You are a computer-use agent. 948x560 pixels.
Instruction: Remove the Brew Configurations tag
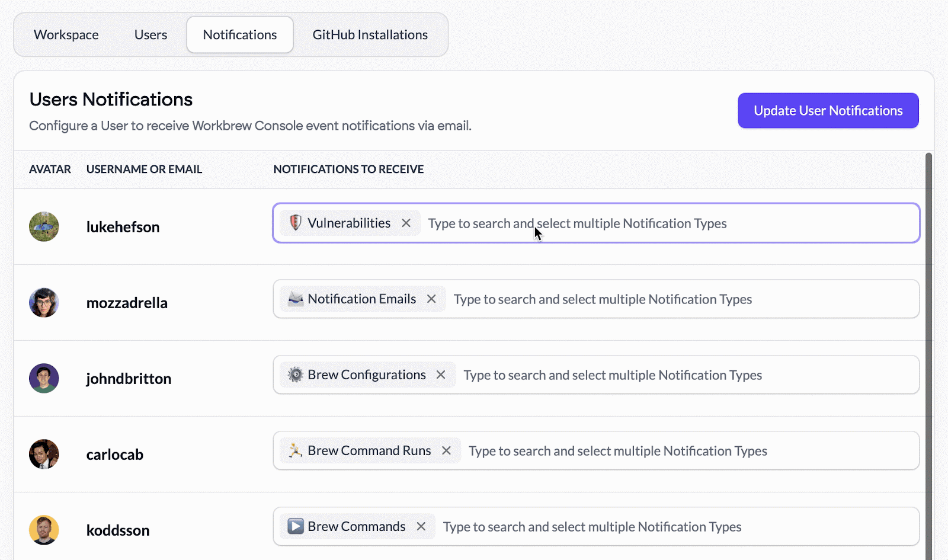(x=441, y=375)
